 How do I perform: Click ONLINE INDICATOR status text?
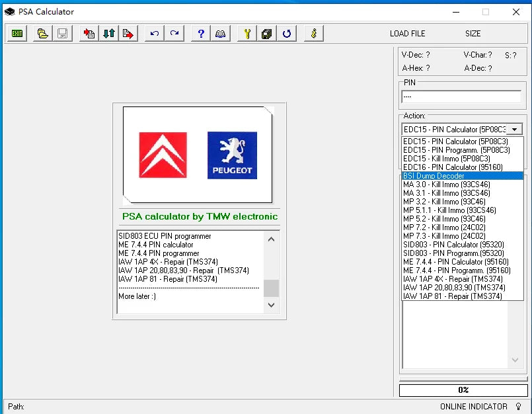[x=474, y=407]
